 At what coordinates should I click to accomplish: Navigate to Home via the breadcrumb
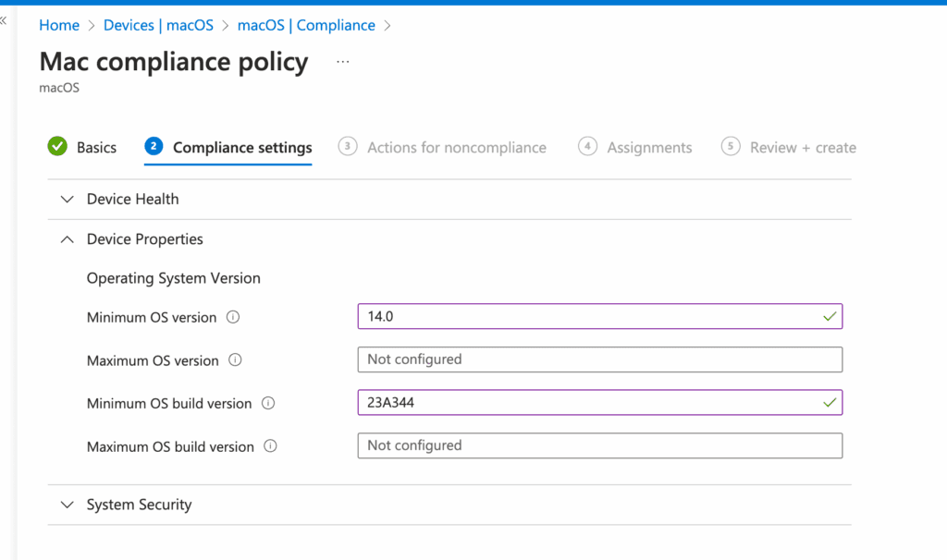tap(58, 25)
